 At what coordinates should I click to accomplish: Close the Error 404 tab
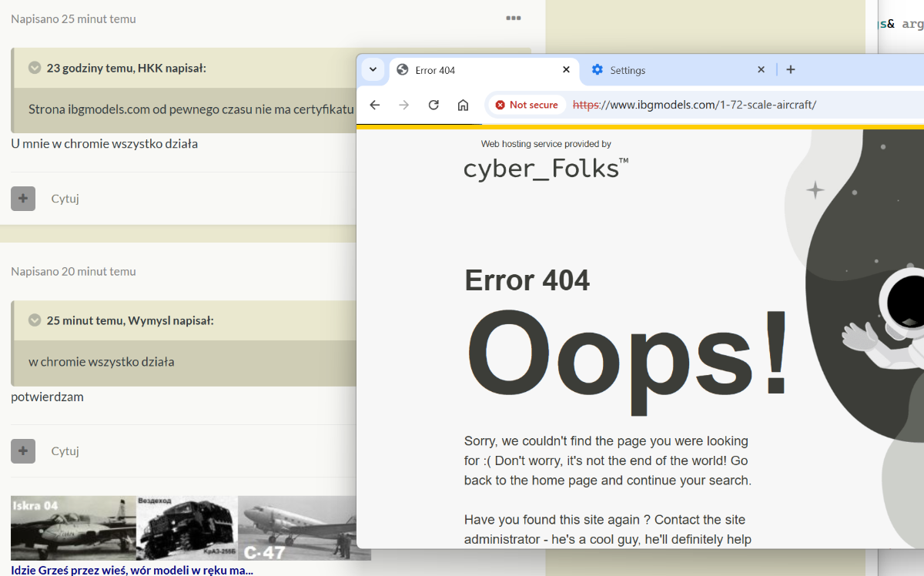click(x=566, y=70)
